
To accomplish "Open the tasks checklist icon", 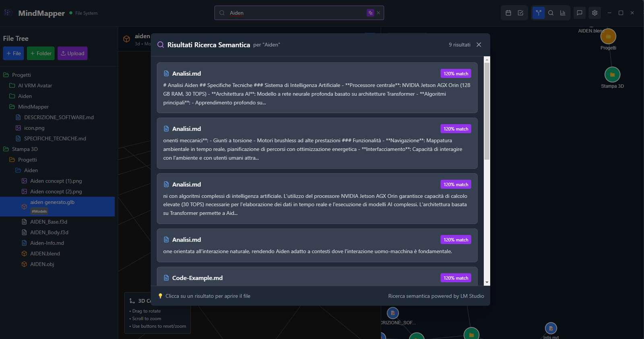I will pyautogui.click(x=520, y=13).
